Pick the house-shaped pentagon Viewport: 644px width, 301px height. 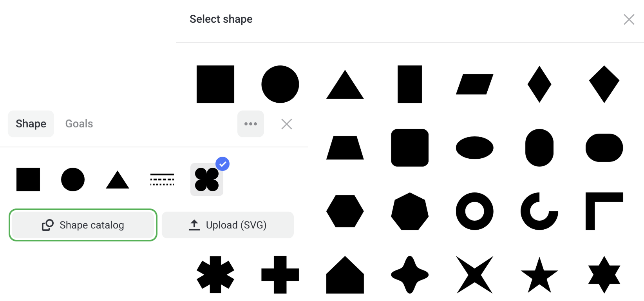pyautogui.click(x=345, y=275)
